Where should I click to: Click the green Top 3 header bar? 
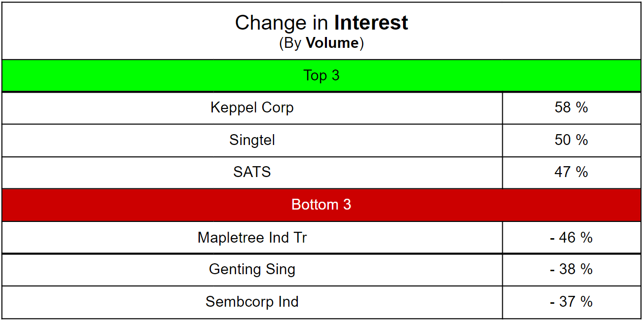coord(322,75)
